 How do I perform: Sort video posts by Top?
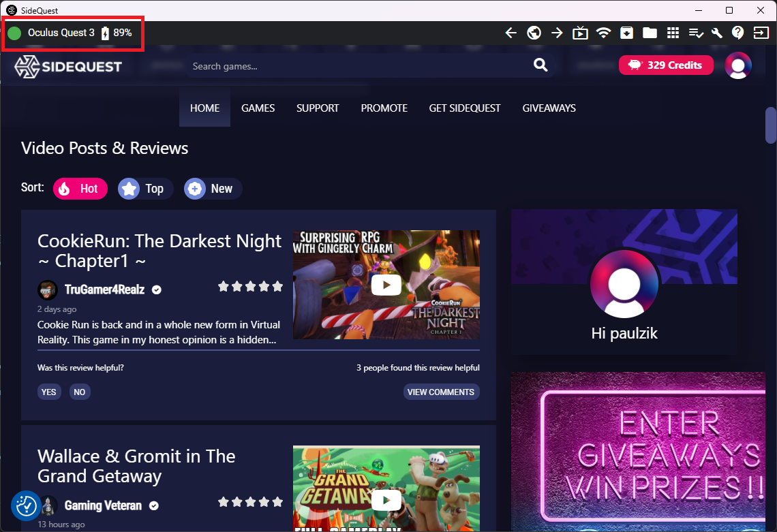146,189
